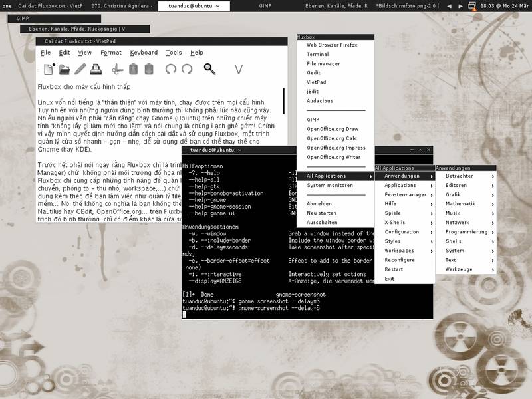Click the Open file folder icon
This screenshot has width=532, height=399.
[x=65, y=68]
